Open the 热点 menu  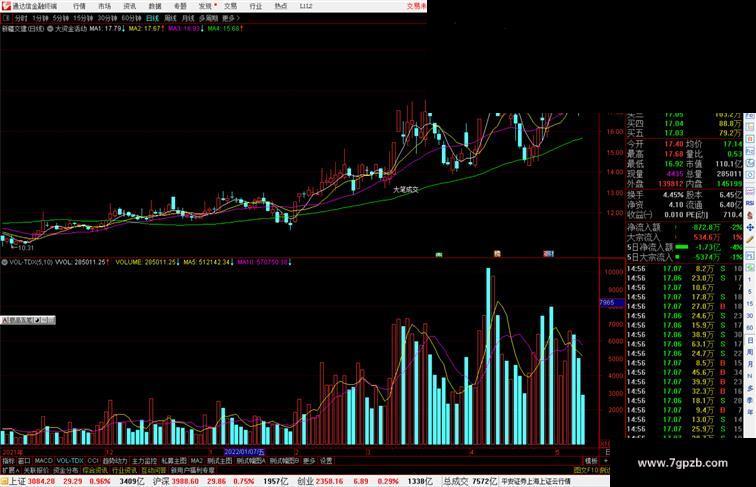[281, 6]
